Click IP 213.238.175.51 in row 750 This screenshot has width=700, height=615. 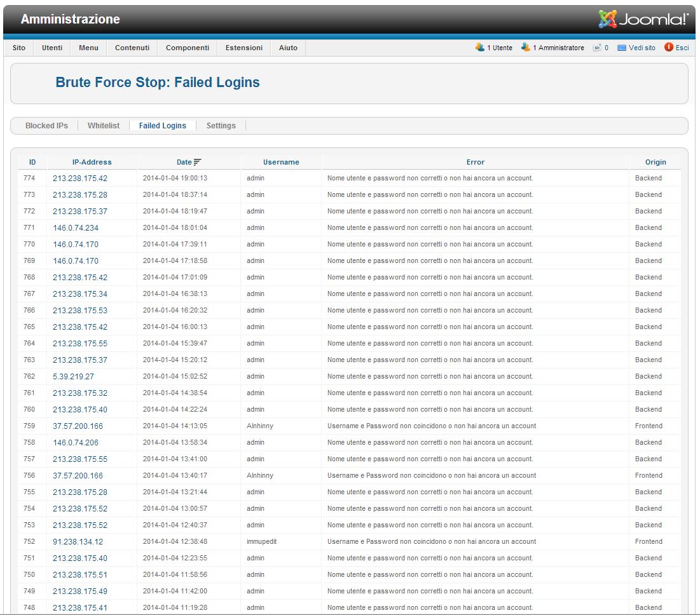point(80,575)
